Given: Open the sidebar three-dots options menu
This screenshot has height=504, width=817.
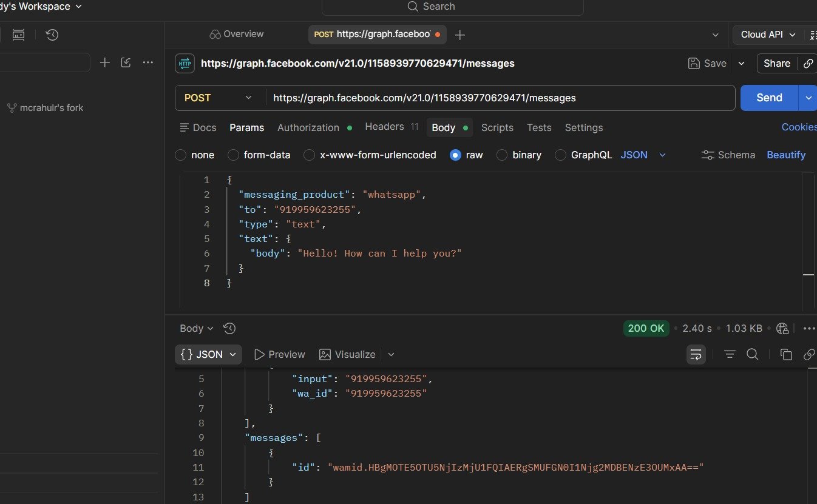Looking at the screenshot, I should 147,62.
